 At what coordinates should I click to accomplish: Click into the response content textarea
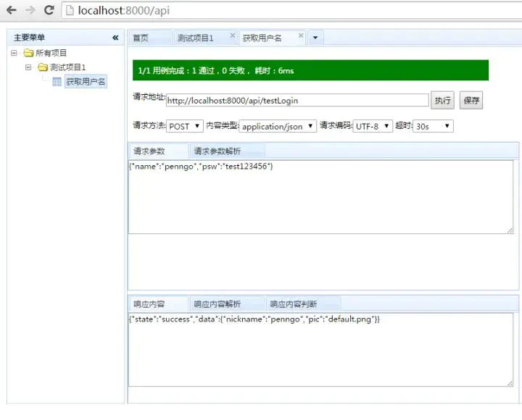(x=321, y=350)
